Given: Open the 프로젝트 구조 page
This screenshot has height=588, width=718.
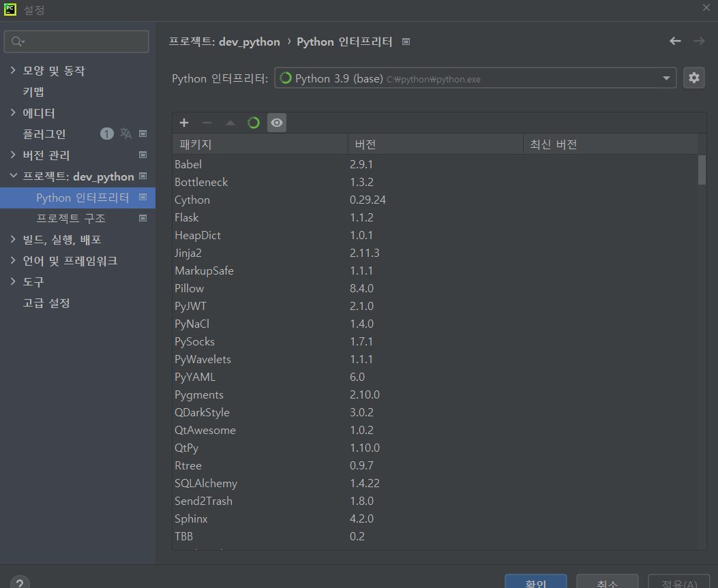Looking at the screenshot, I should 71,218.
